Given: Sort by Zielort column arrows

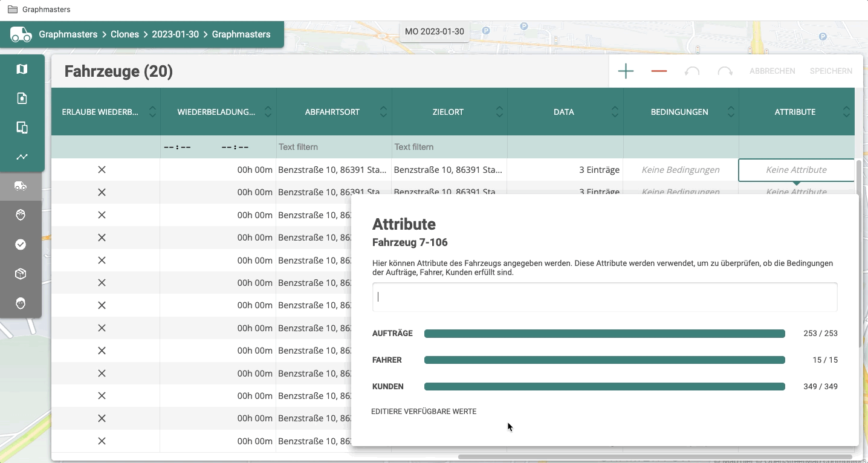Looking at the screenshot, I should click(x=499, y=112).
